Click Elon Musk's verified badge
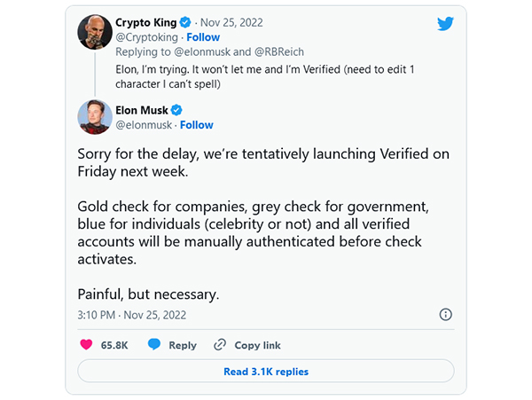The image size is (532, 400). pos(176,111)
